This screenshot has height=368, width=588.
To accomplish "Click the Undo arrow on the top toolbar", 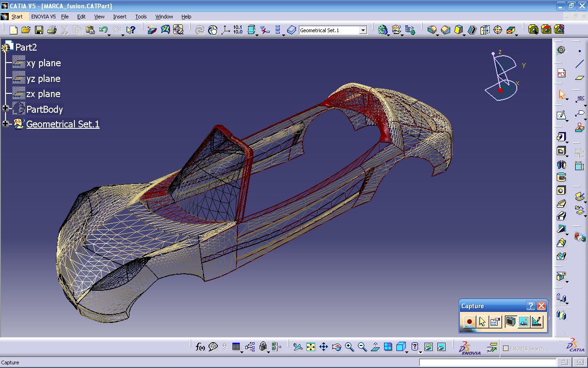I will tap(103, 29).
